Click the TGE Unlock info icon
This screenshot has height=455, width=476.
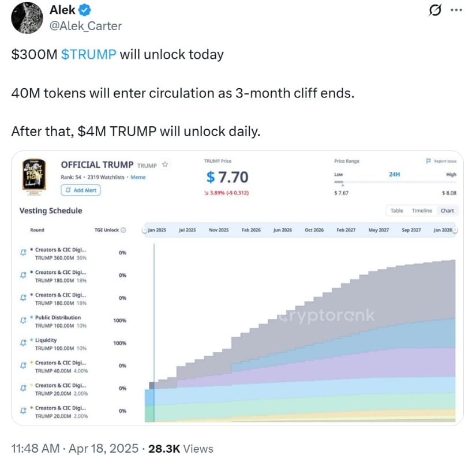(x=123, y=230)
